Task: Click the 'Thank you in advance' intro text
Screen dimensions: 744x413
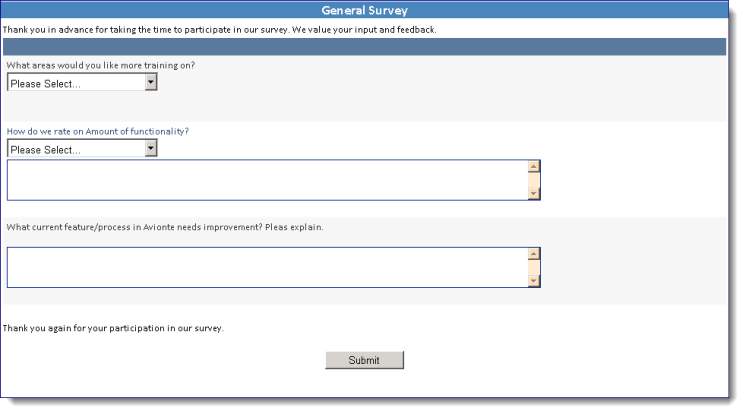Action: click(219, 29)
